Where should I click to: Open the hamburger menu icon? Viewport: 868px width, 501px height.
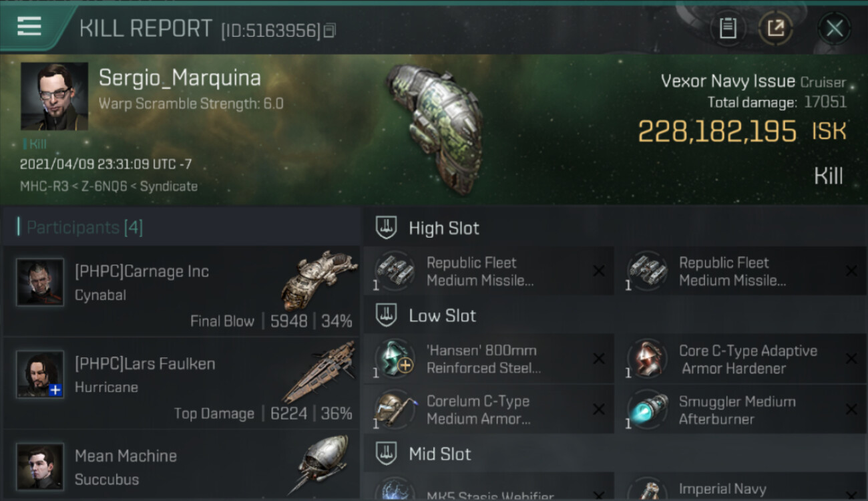pyautogui.click(x=29, y=27)
